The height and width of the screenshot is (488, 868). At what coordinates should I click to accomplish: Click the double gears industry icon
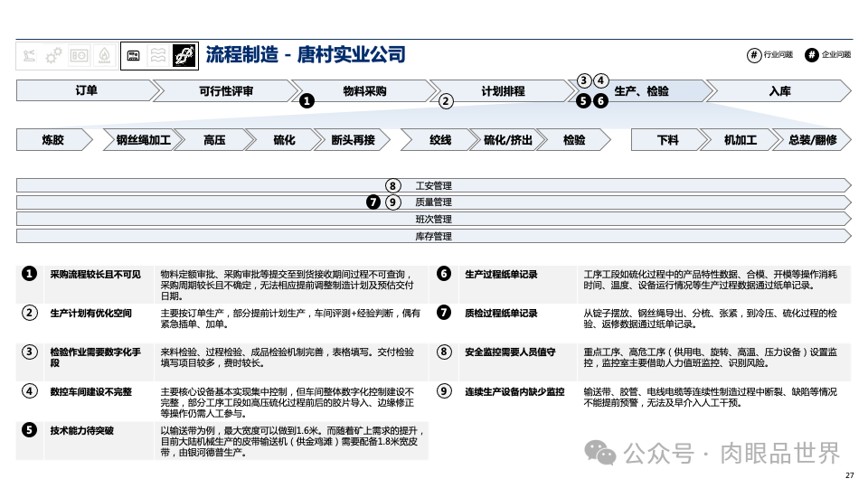(53, 56)
